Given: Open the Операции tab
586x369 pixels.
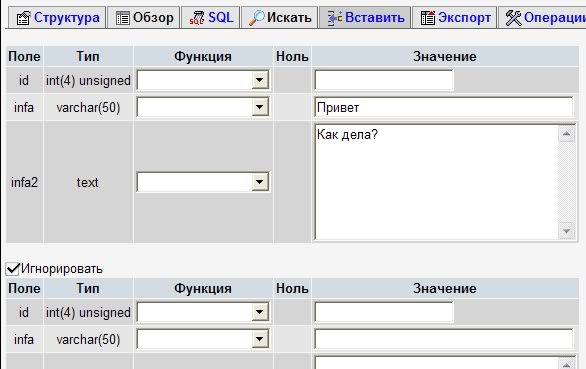Looking at the screenshot, I should click(x=542, y=18).
